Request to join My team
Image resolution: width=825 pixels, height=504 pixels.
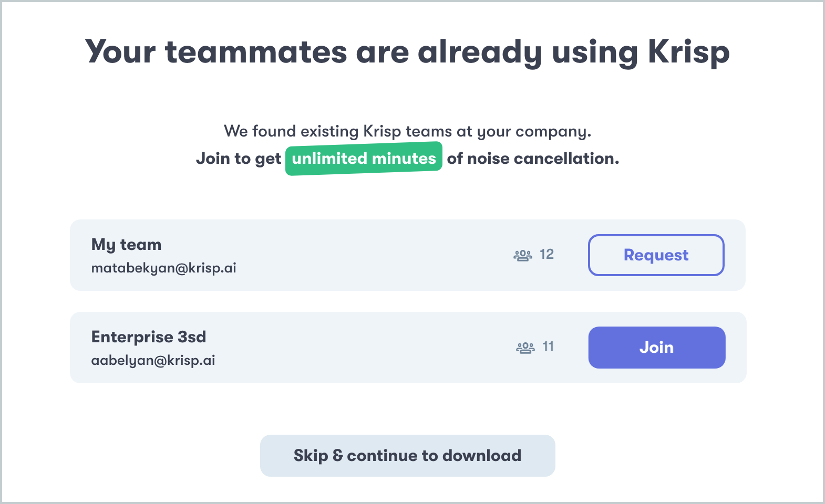pos(656,255)
